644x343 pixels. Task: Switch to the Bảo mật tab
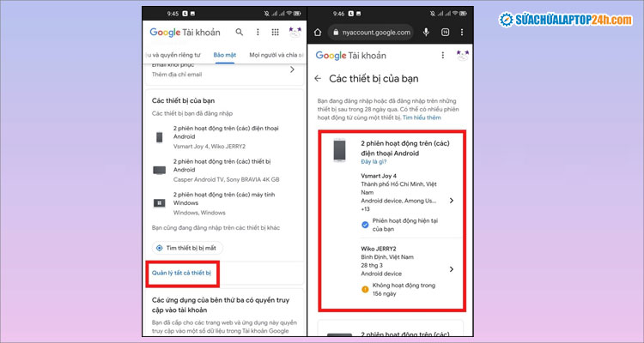224,55
